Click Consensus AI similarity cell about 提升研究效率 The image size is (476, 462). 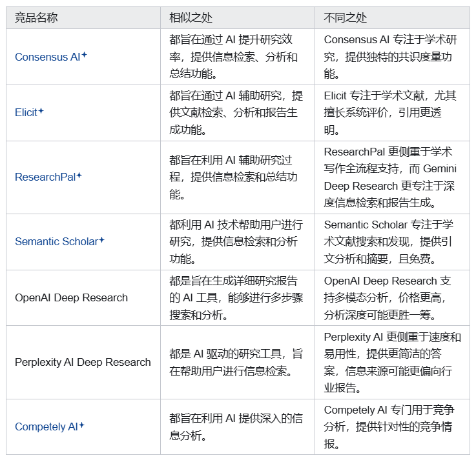238,57
